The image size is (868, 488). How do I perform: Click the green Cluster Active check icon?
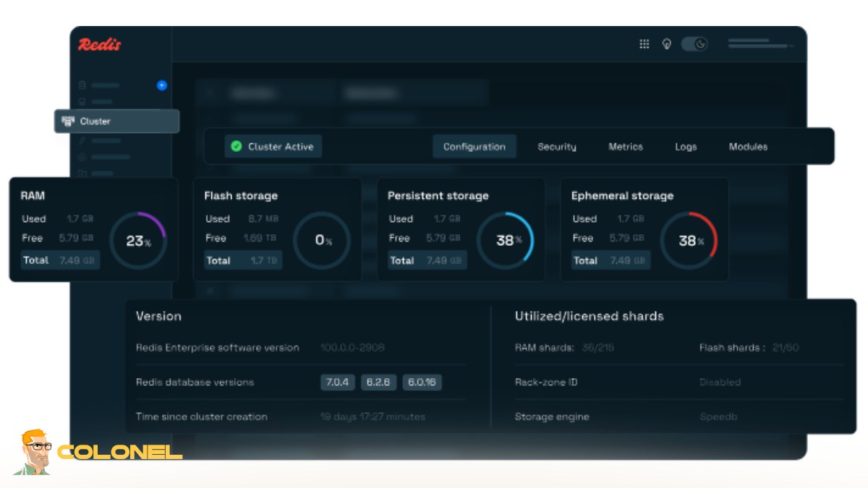pyautogui.click(x=235, y=146)
